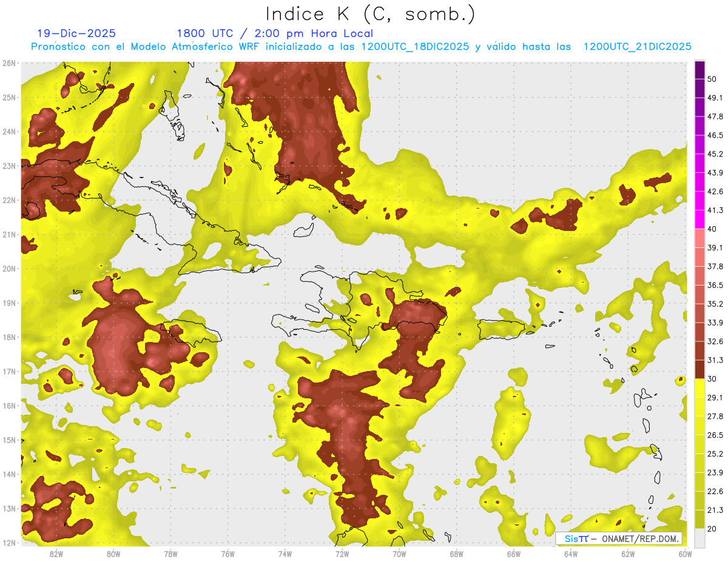Select the date label "19-Dic-2025"
This screenshot has width=728, height=562.
76,33
